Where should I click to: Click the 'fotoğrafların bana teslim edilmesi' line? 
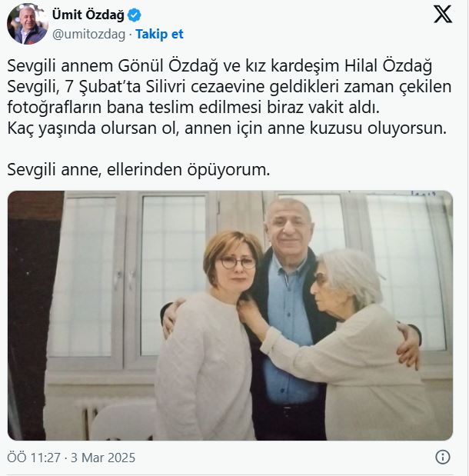tap(194, 107)
